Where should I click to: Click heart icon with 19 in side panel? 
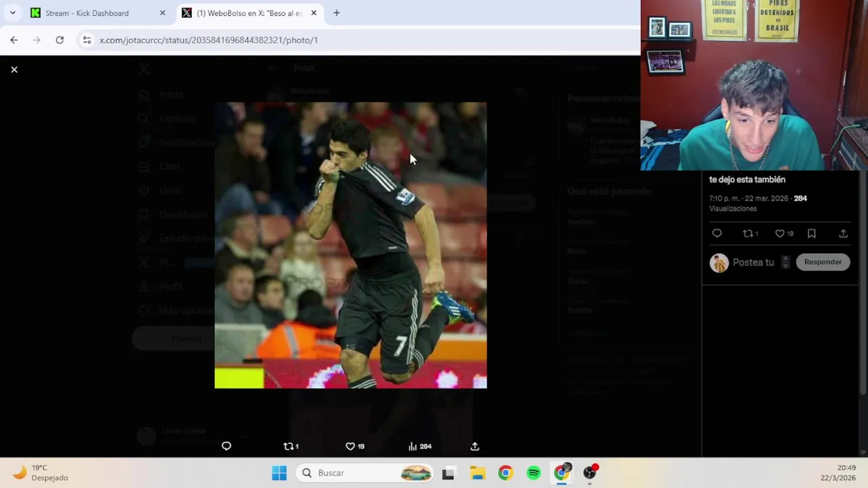[784, 233]
